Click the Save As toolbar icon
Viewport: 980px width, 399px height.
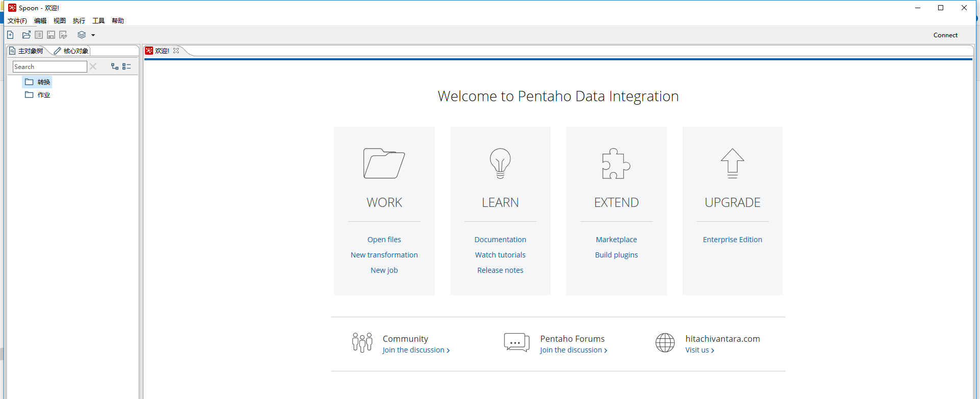click(63, 35)
